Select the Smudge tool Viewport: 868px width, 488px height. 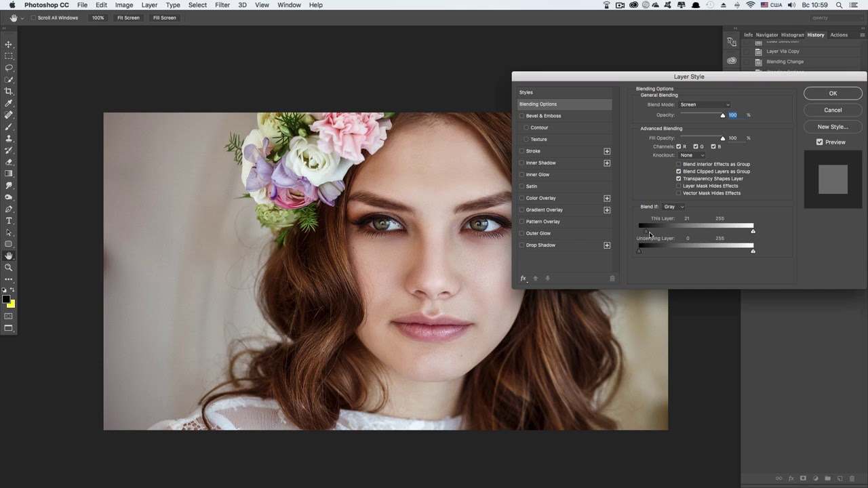tap(9, 185)
